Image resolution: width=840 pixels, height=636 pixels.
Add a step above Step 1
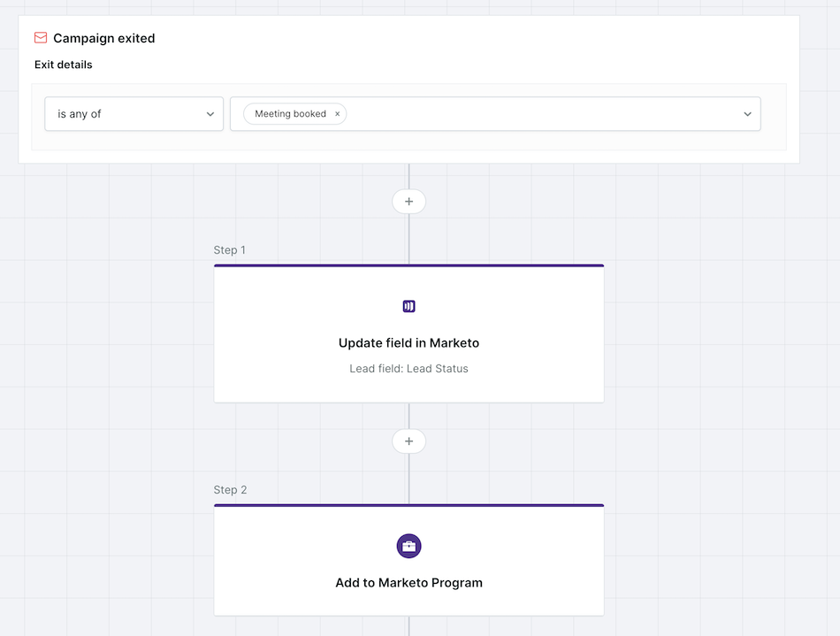[x=409, y=202]
